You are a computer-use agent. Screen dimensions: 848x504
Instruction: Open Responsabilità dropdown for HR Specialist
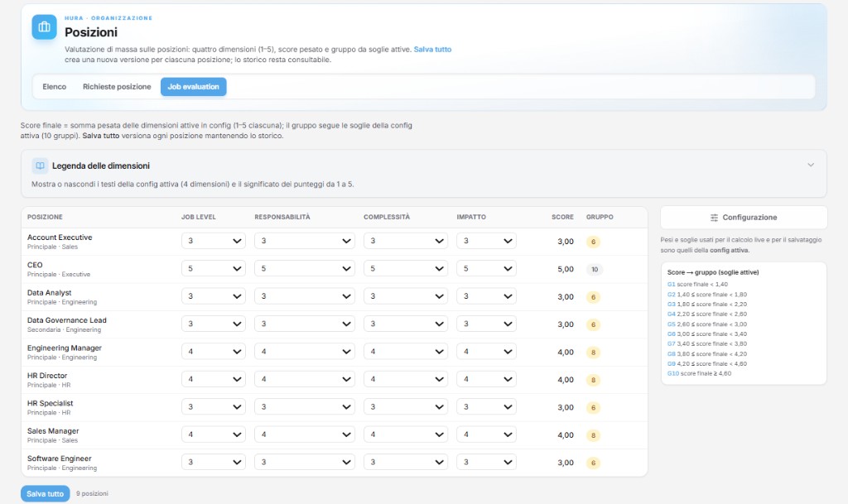point(305,407)
